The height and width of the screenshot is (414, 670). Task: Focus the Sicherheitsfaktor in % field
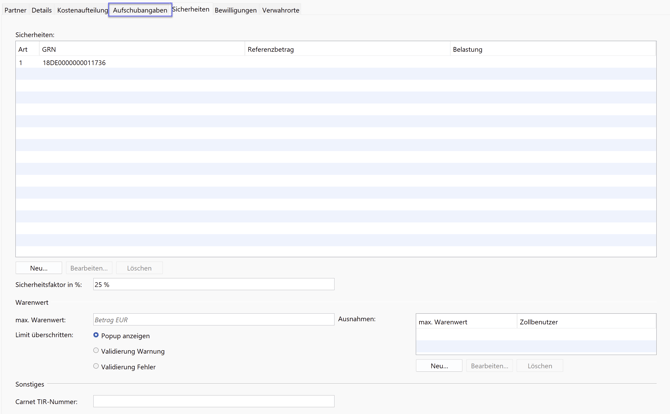pyautogui.click(x=213, y=285)
